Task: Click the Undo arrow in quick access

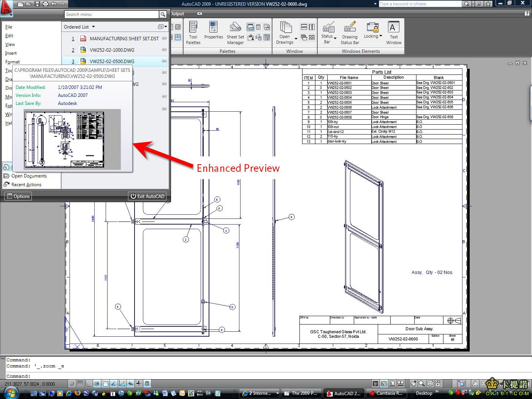Action: coord(54,4)
